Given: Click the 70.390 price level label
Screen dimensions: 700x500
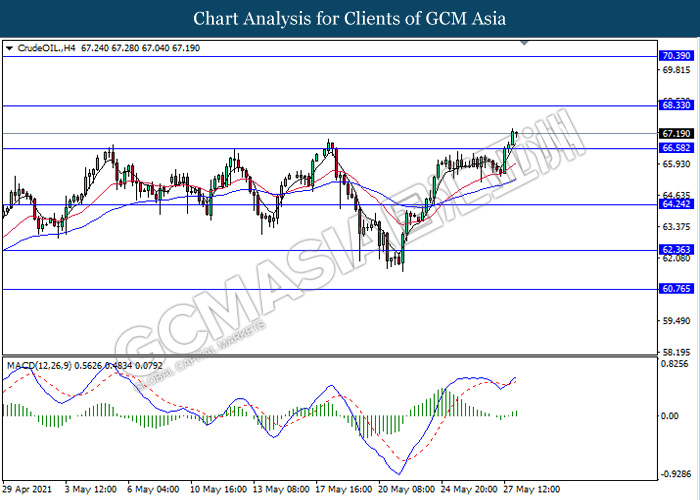Looking at the screenshot, I should [x=676, y=56].
